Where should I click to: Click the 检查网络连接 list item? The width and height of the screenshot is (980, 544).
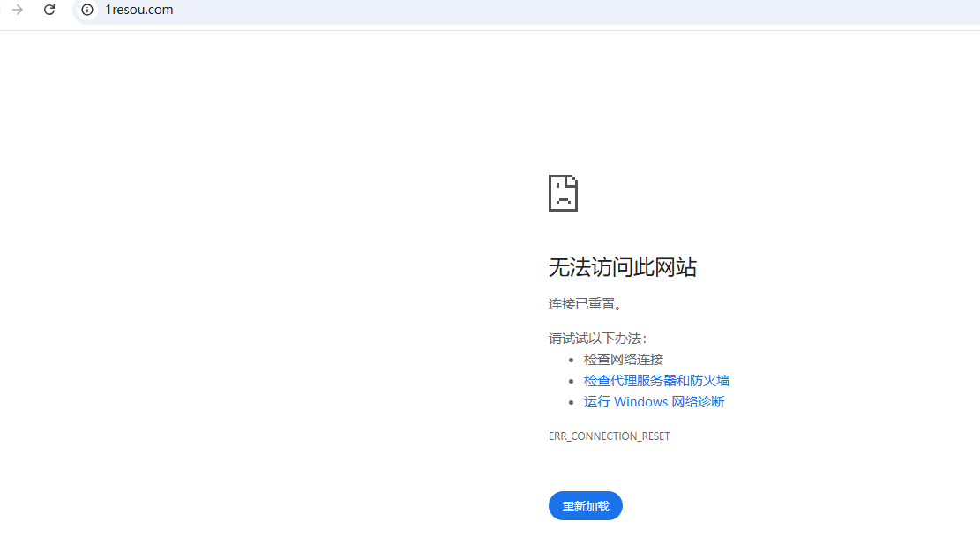623,359
